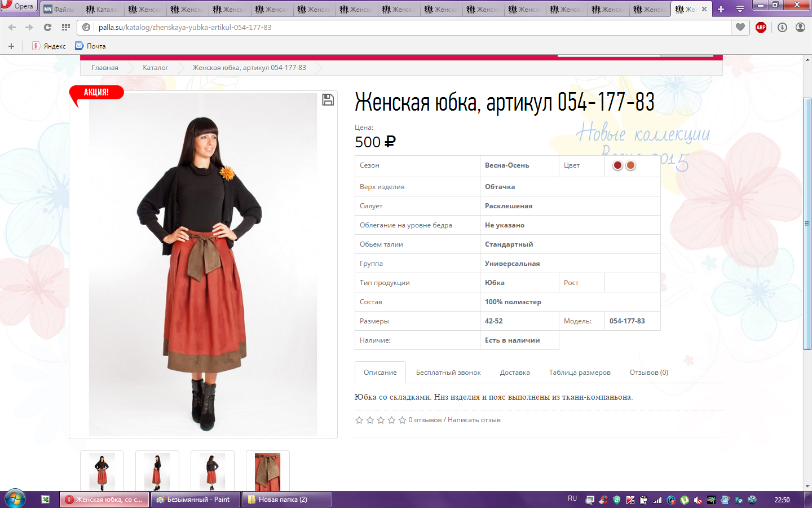Open the browser downloads panel

782,27
